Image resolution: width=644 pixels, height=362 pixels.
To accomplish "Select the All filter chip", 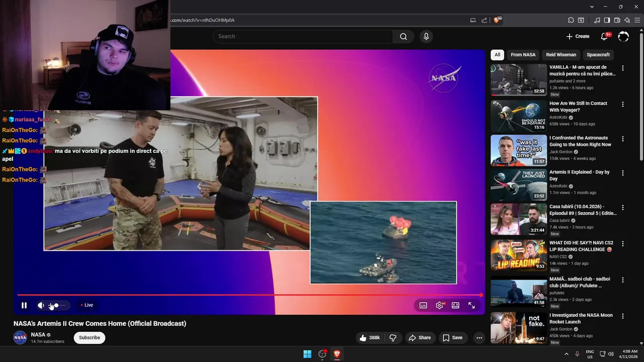I will point(497,55).
